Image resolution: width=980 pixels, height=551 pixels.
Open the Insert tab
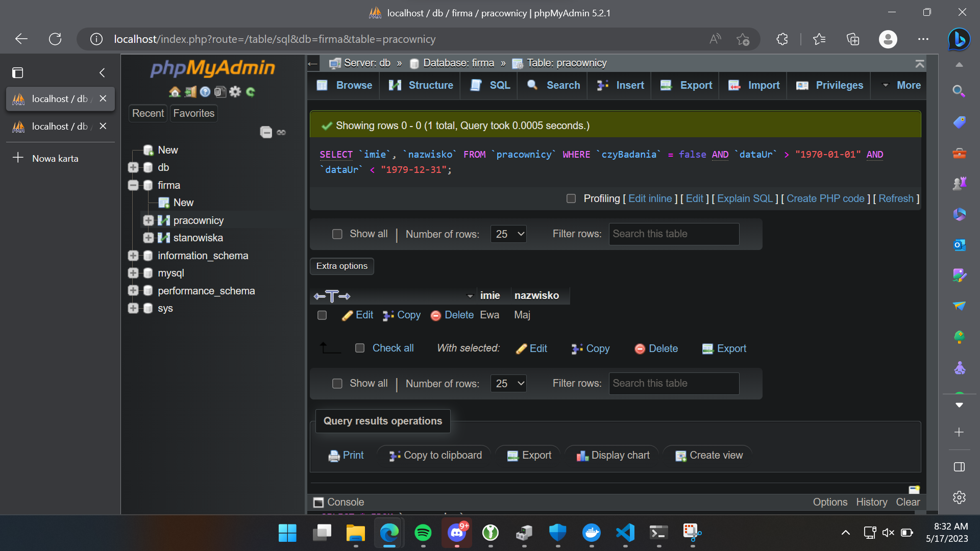(x=620, y=85)
